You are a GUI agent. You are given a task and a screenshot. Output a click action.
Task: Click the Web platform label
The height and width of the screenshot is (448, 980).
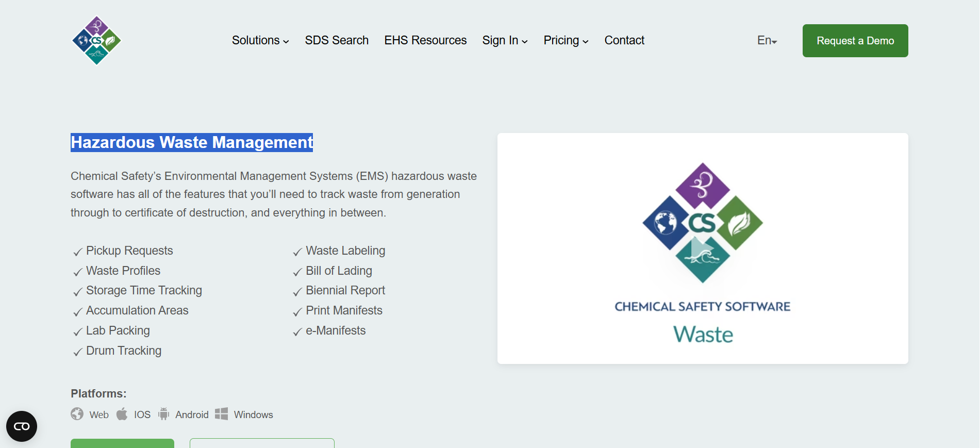99,414
